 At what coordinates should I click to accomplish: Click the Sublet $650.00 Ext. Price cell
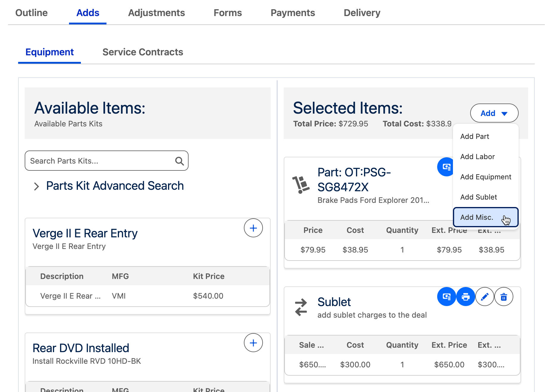[449, 365]
